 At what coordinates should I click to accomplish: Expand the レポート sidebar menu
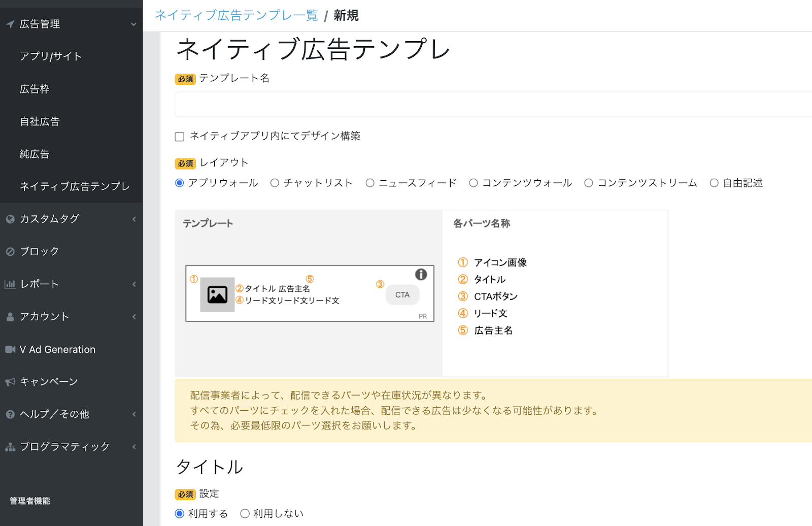click(x=134, y=284)
